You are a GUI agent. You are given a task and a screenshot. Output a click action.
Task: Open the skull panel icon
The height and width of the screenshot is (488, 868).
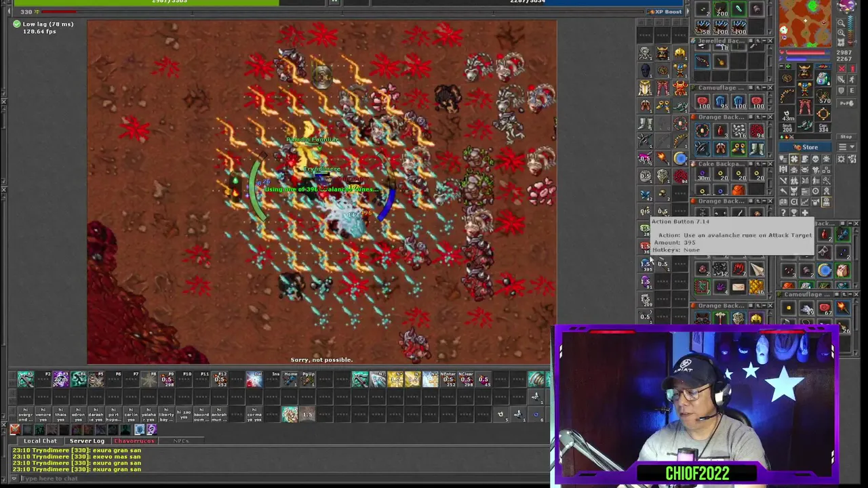(815, 159)
